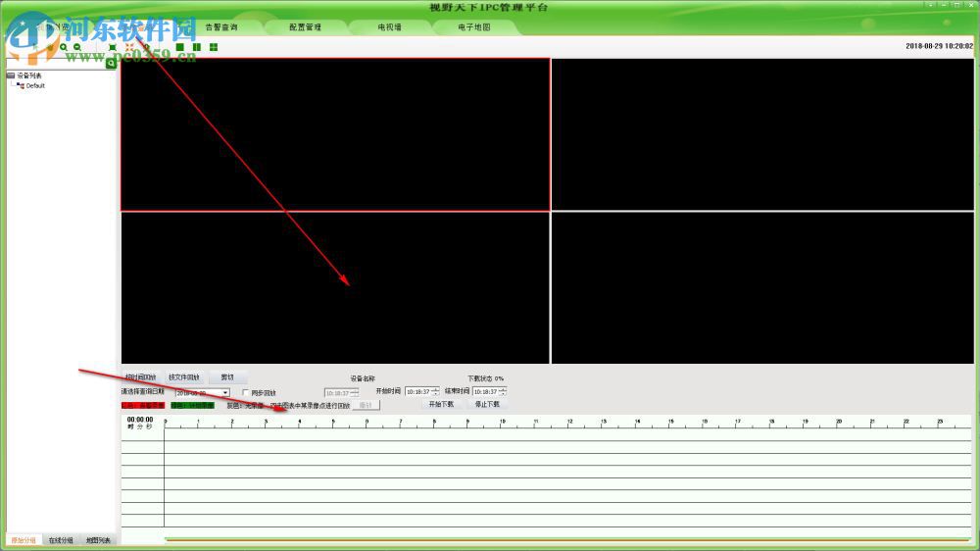The image size is (980, 551).
Task: Click the 下载状态 0% status text
Action: coord(486,378)
